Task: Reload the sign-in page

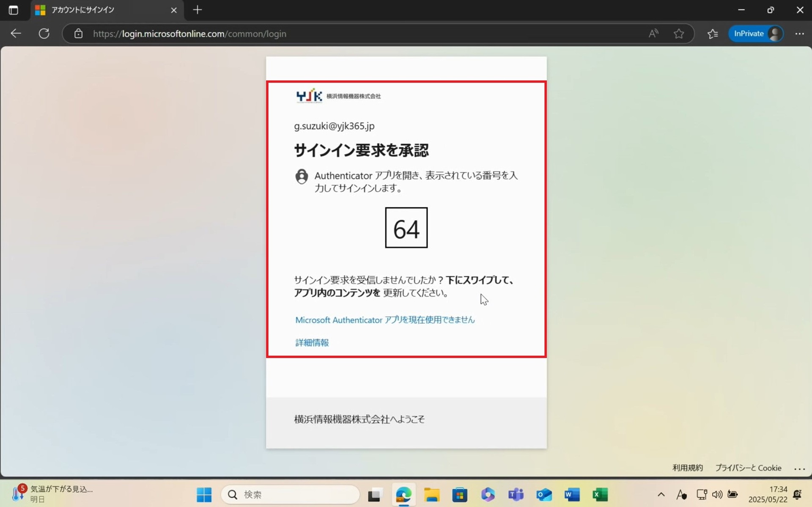Action: click(x=44, y=33)
